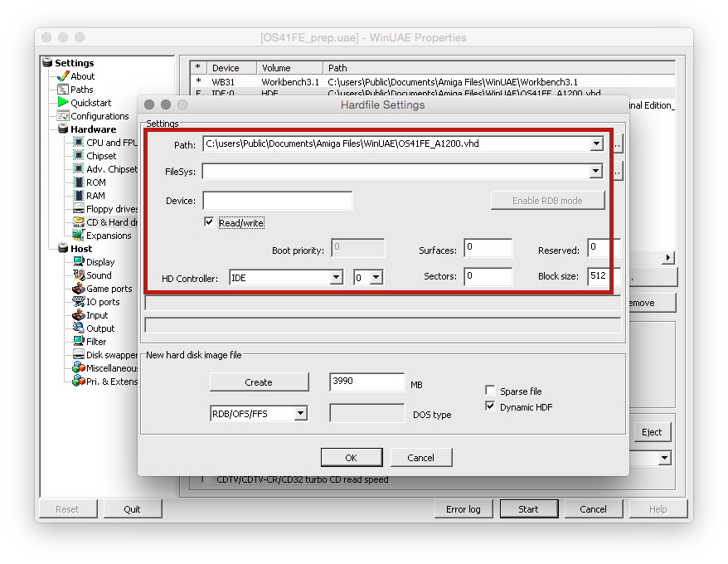
Task: Select the Quickstart tree item
Action: pyautogui.click(x=91, y=103)
